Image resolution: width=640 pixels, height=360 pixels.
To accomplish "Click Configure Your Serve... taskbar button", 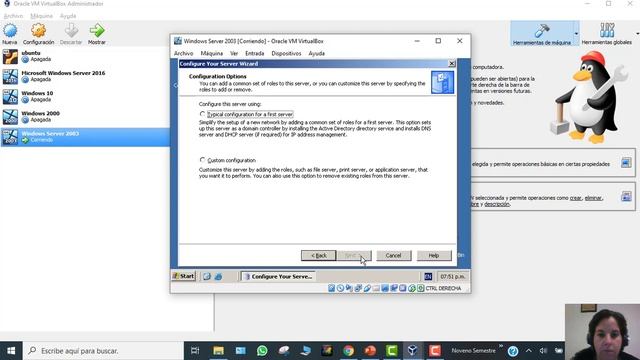I will click(278, 276).
